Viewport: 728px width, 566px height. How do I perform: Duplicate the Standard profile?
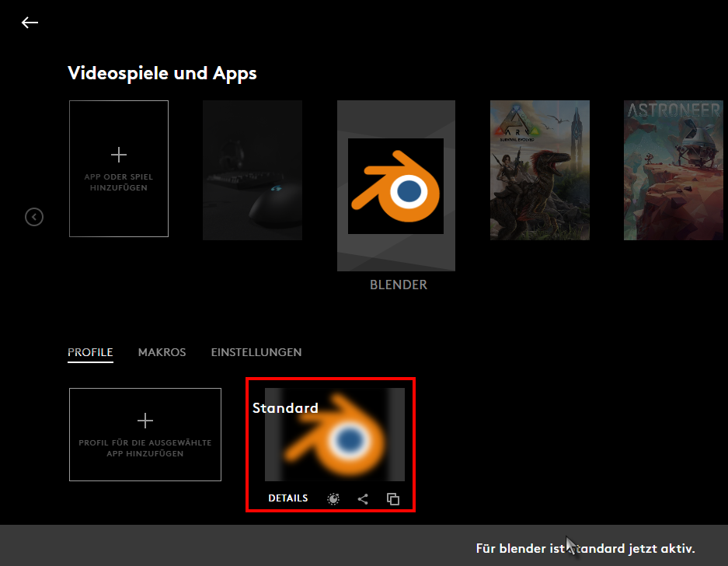click(x=393, y=499)
